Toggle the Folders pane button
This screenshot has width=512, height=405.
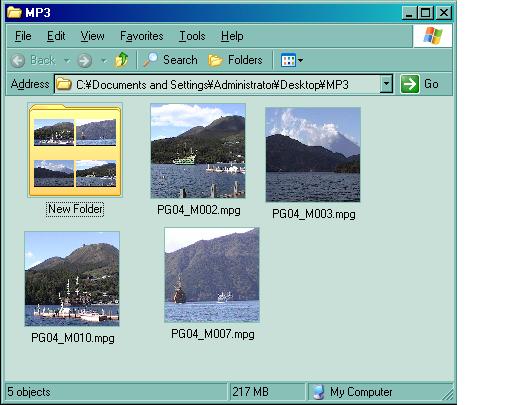(x=235, y=60)
